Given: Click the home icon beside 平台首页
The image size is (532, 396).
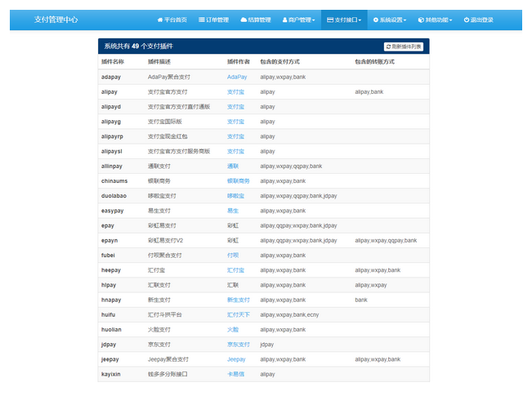Looking at the screenshot, I should pos(159,20).
